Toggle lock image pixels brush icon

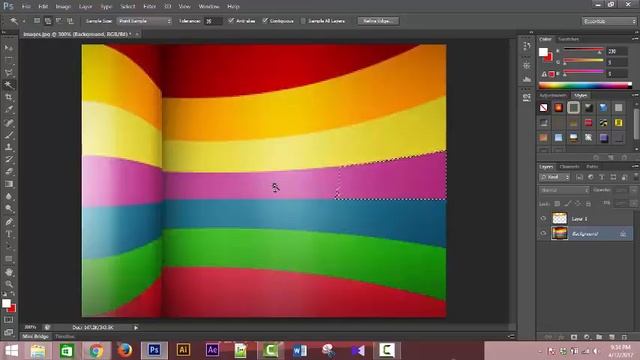click(x=568, y=203)
